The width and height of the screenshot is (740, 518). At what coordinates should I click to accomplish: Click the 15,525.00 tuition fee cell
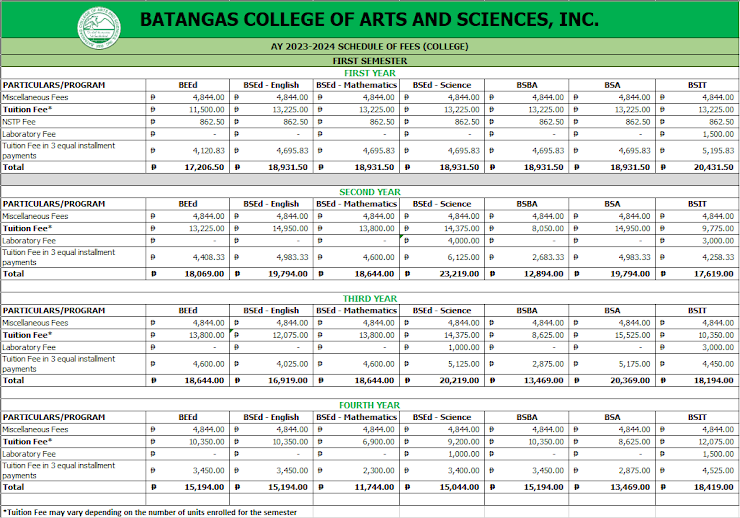(612, 335)
